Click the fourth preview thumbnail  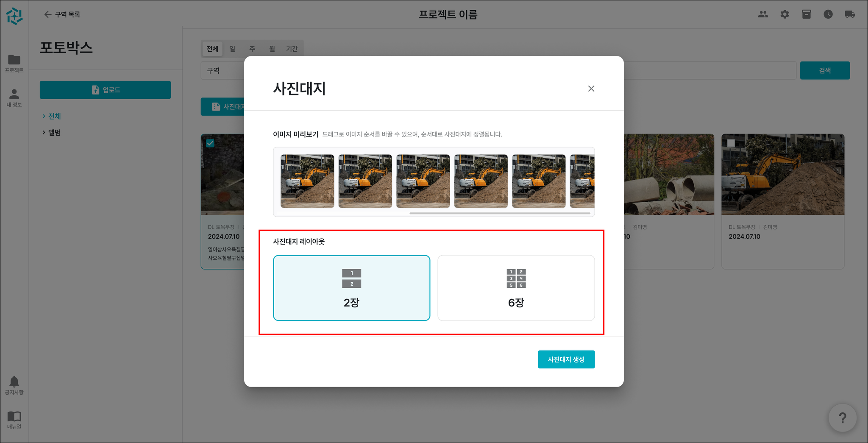pyautogui.click(x=481, y=181)
